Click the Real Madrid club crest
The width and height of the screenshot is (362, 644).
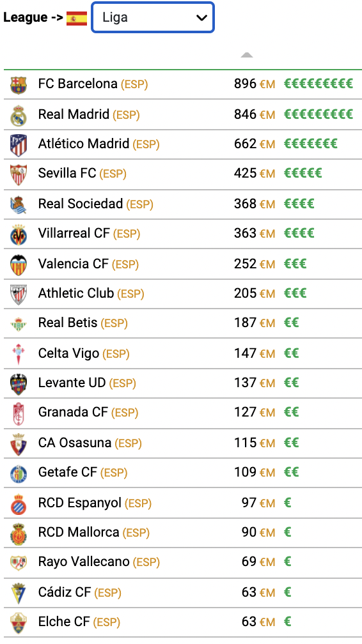[x=19, y=116]
